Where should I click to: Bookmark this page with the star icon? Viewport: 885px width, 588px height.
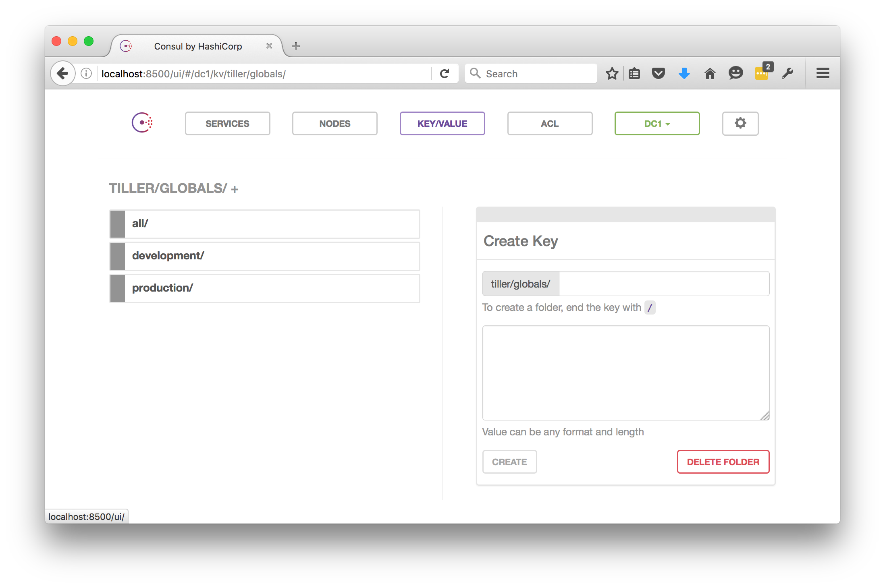click(x=612, y=74)
